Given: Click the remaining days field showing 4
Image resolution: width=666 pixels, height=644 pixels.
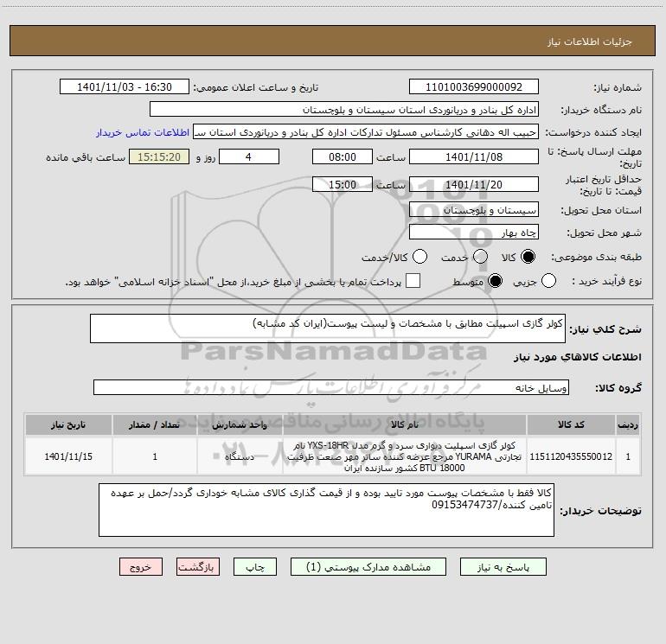Looking at the screenshot, I should click(249, 156).
